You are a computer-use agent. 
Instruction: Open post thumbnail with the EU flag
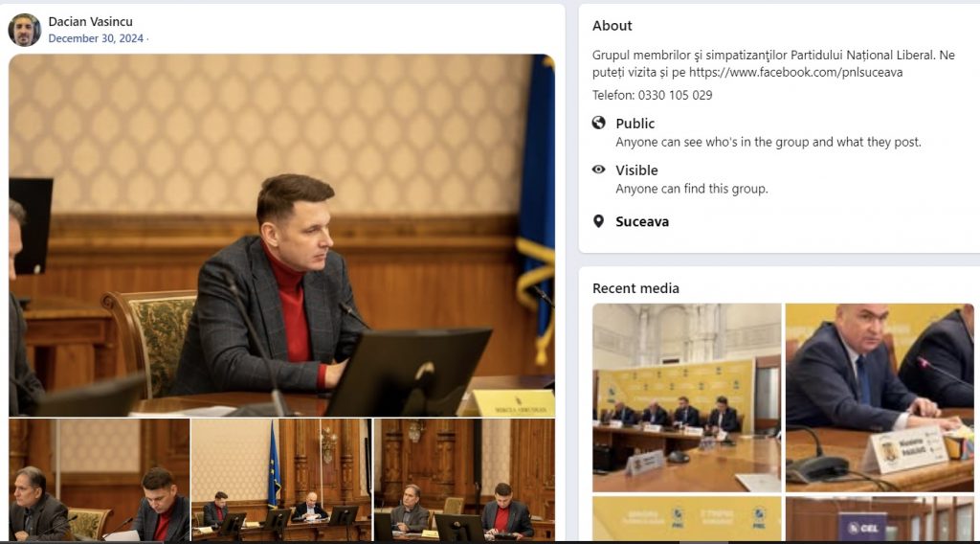click(281, 480)
